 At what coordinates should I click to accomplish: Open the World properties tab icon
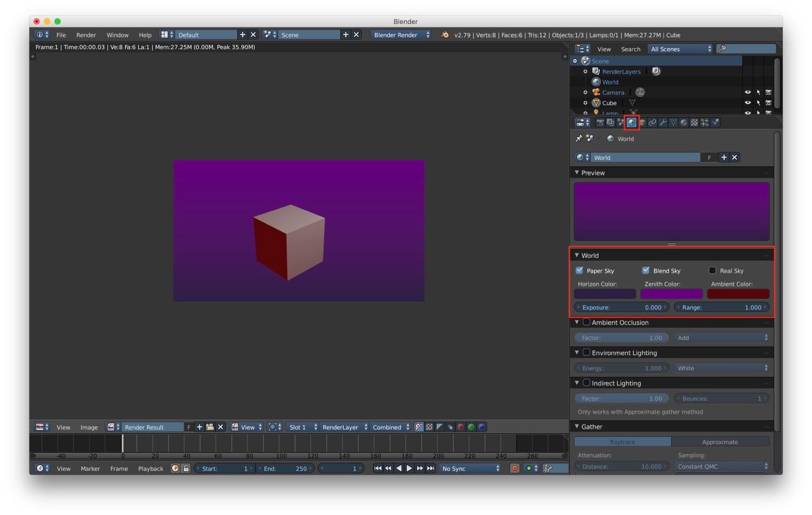tap(631, 122)
